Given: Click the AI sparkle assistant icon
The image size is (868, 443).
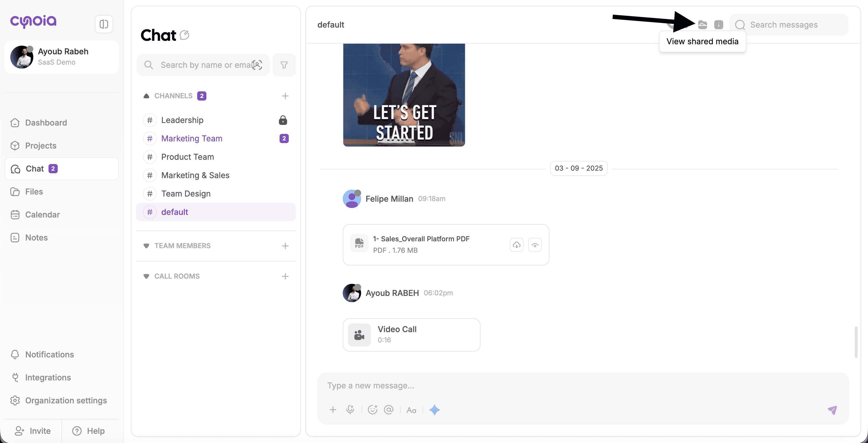Looking at the screenshot, I should (x=434, y=410).
